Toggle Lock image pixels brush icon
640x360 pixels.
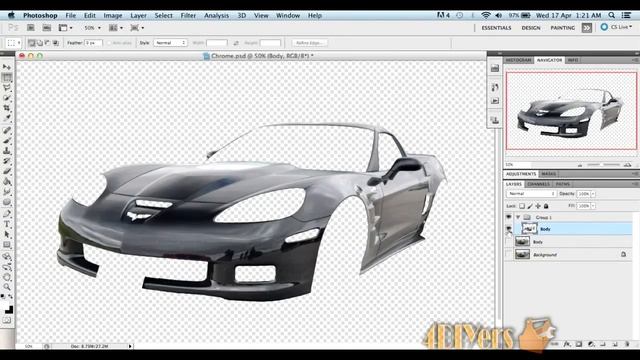(530, 206)
